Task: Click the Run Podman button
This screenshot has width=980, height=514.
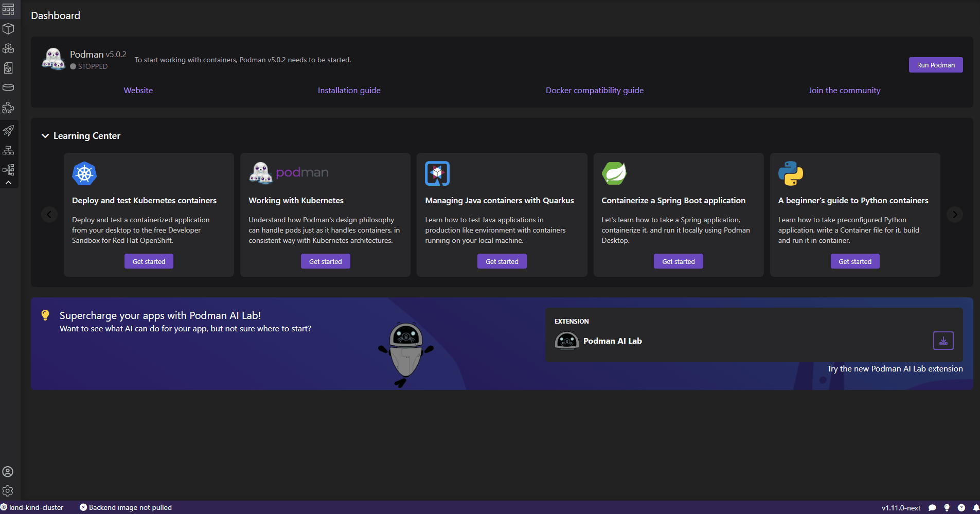Action: [x=936, y=65]
